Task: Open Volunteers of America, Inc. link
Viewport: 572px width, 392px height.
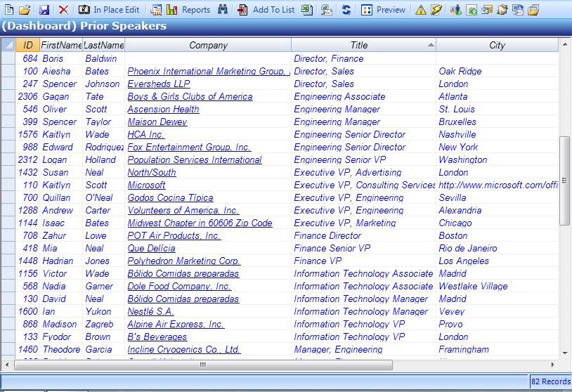Action: 183,211
